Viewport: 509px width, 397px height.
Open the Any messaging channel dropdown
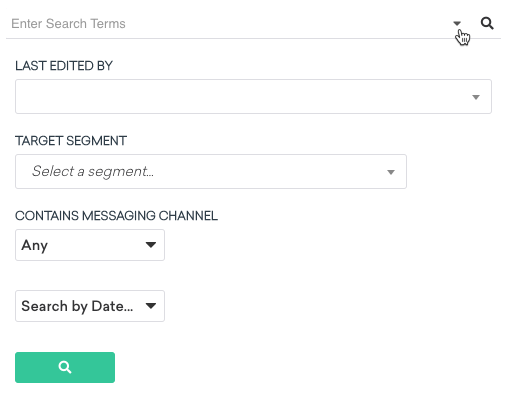90,245
